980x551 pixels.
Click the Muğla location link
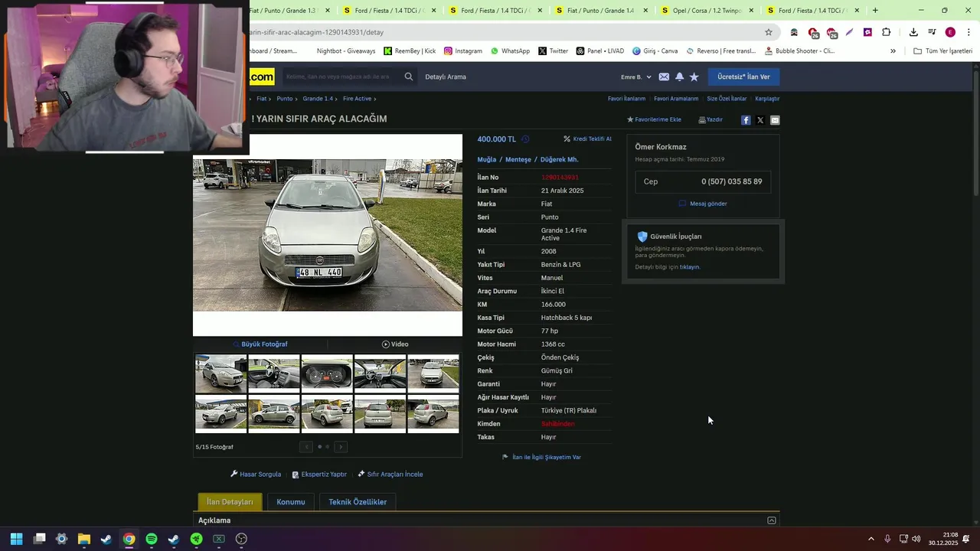487,159
